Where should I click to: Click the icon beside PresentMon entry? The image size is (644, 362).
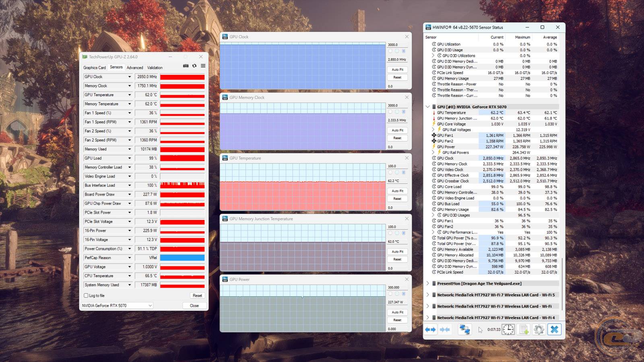[x=434, y=284]
